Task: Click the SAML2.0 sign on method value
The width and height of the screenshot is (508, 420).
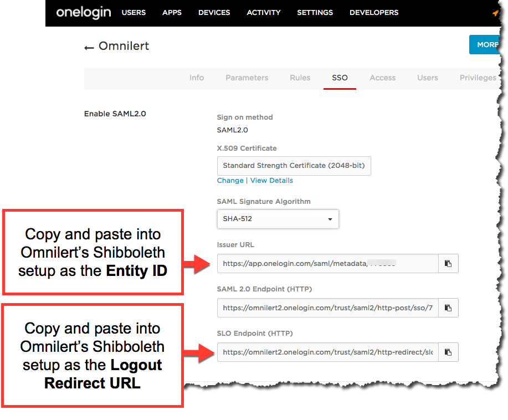Action: (232, 130)
